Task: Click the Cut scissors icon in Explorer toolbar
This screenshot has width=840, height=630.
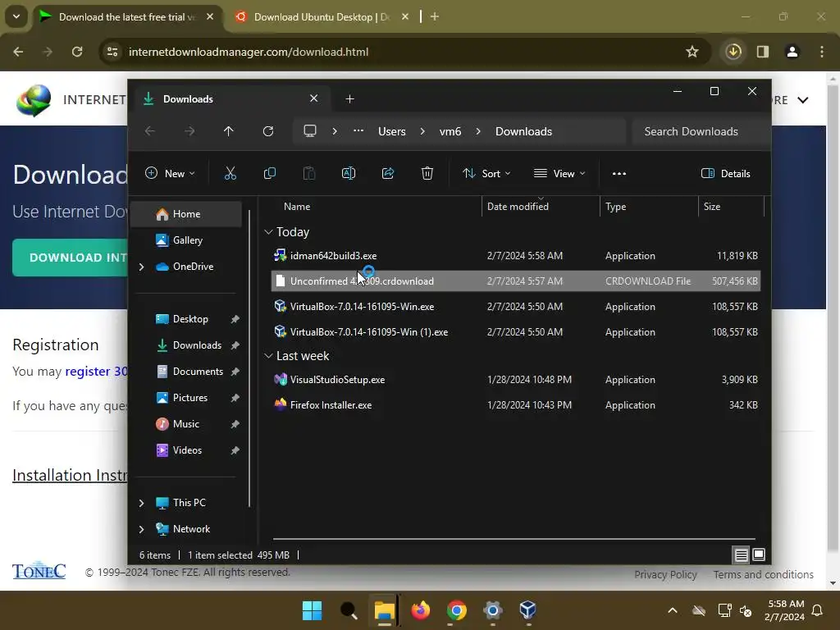Action: (x=230, y=173)
